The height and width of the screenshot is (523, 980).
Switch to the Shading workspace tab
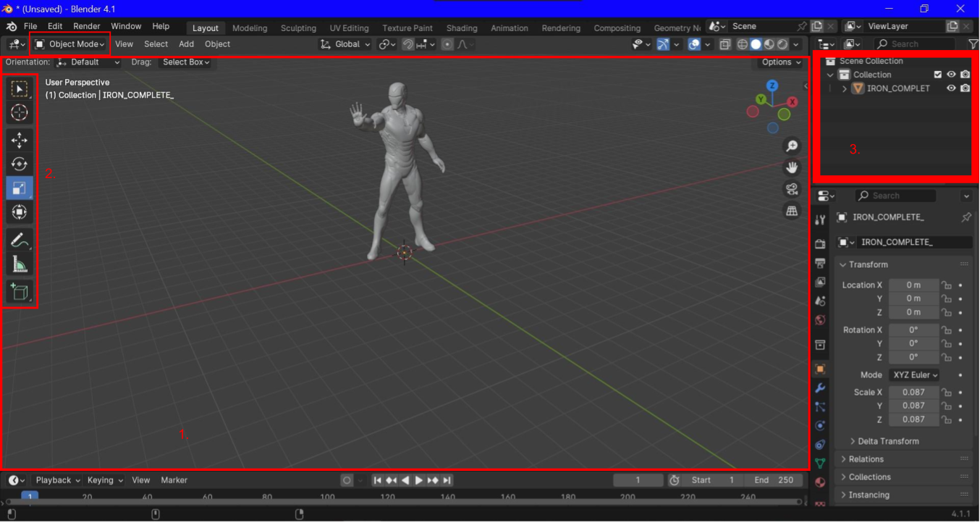coord(462,28)
